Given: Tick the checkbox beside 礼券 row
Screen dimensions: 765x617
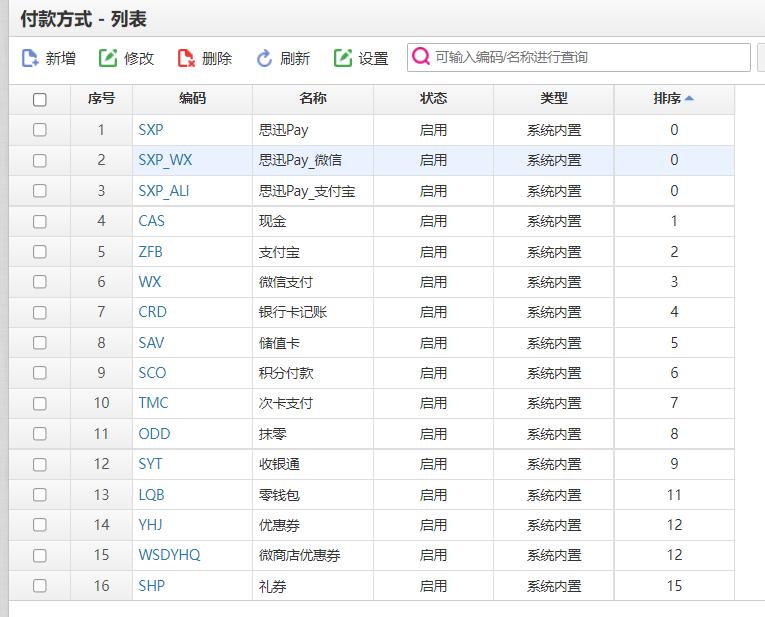Looking at the screenshot, I should (x=40, y=586).
